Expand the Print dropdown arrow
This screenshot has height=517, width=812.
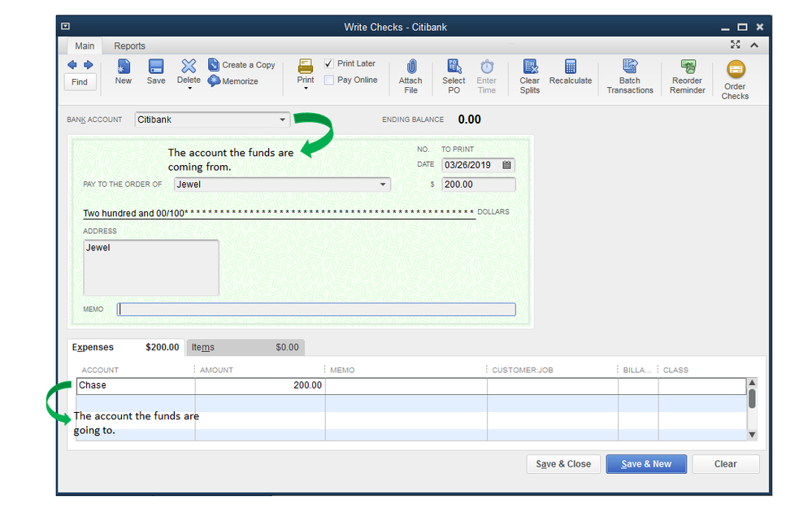pyautogui.click(x=306, y=89)
